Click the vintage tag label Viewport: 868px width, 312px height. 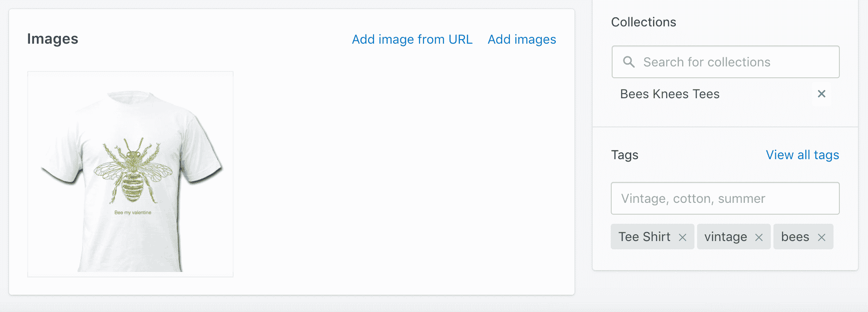click(x=725, y=237)
